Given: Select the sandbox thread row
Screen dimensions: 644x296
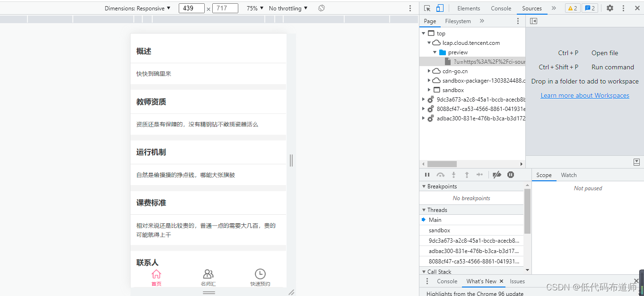Looking at the screenshot, I should pos(471,230).
